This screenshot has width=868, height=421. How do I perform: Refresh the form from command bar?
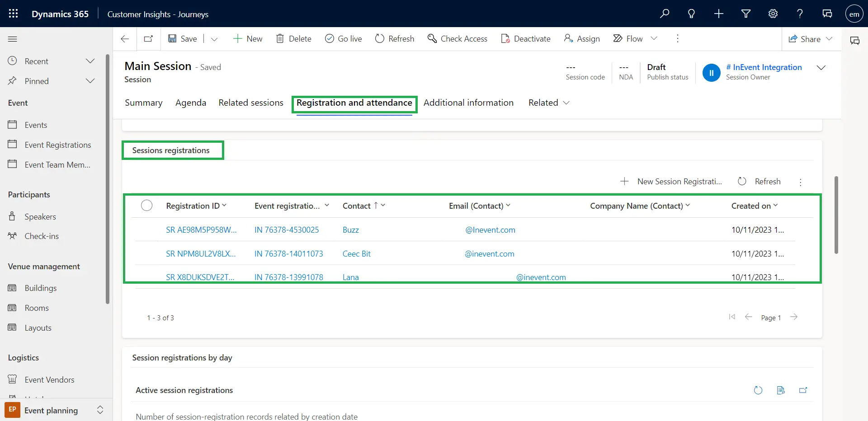[395, 39]
